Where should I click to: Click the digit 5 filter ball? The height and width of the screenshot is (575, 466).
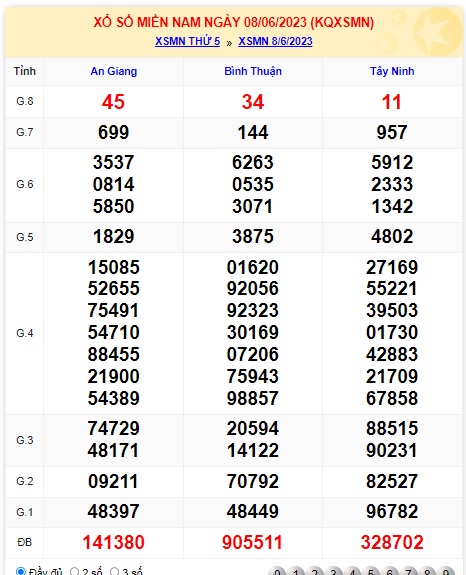tap(371, 571)
